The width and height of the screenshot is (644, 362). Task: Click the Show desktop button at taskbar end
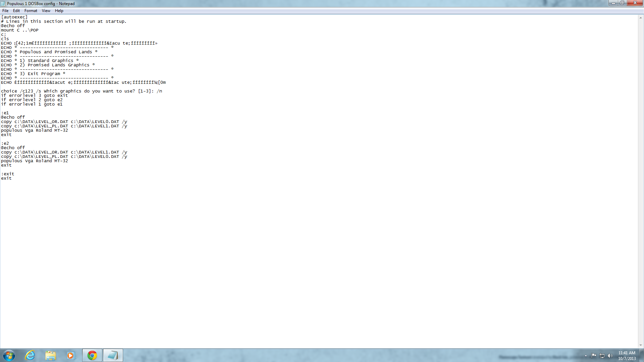[x=642, y=355]
